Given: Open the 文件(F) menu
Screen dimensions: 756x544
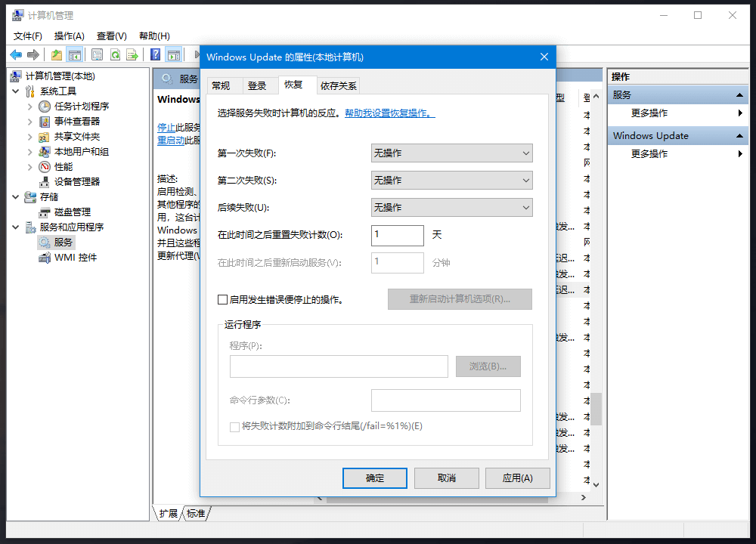Looking at the screenshot, I should pos(27,36).
